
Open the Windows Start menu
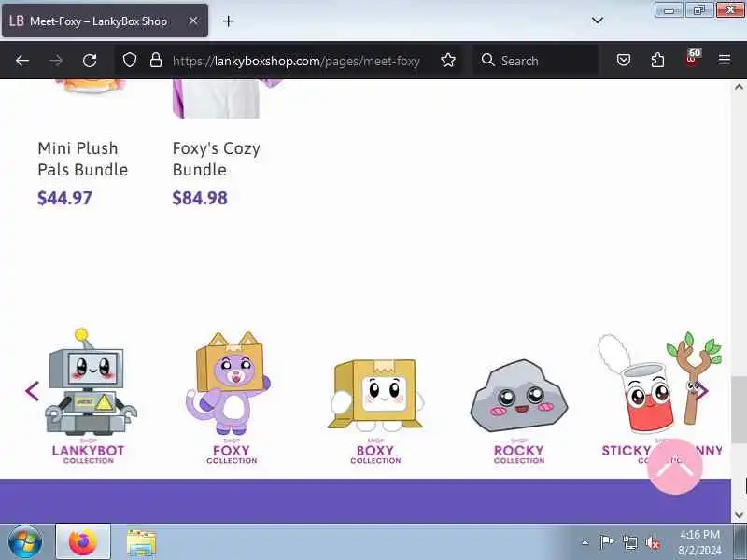(x=25, y=542)
